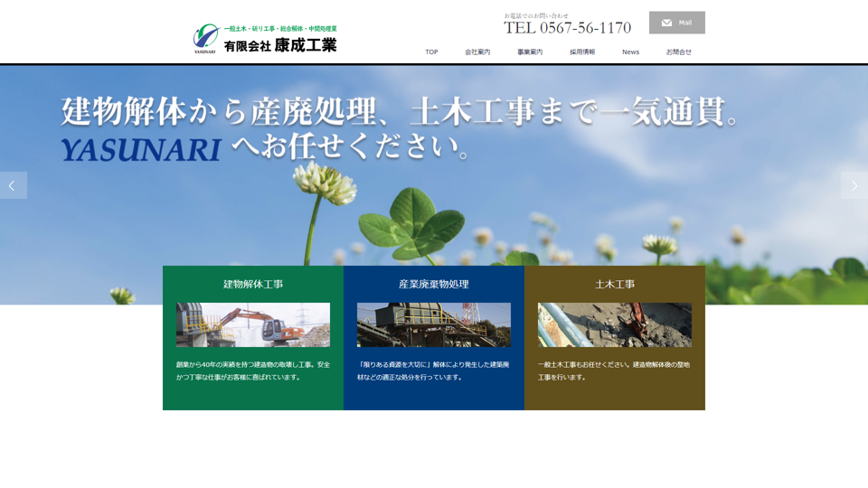This screenshot has width=868, height=488.
Task: Click the 有限会社 康成工業 company name
Action: coord(280,45)
